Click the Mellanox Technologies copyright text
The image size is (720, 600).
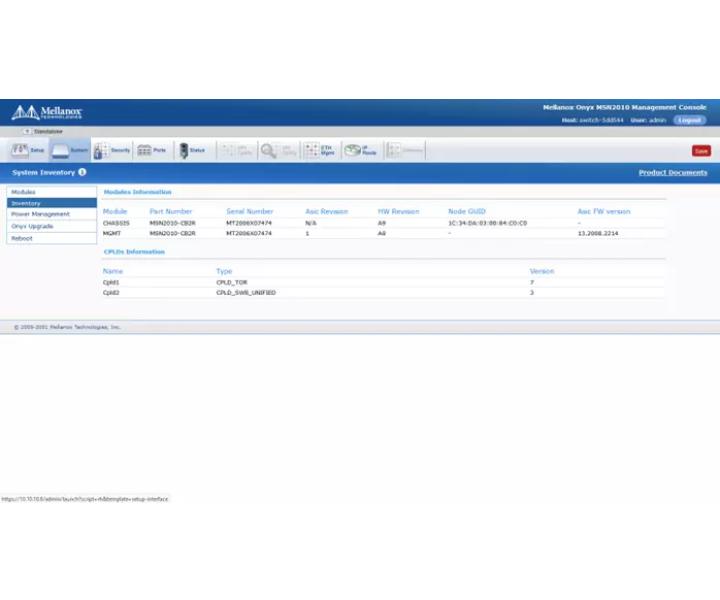pos(67,327)
